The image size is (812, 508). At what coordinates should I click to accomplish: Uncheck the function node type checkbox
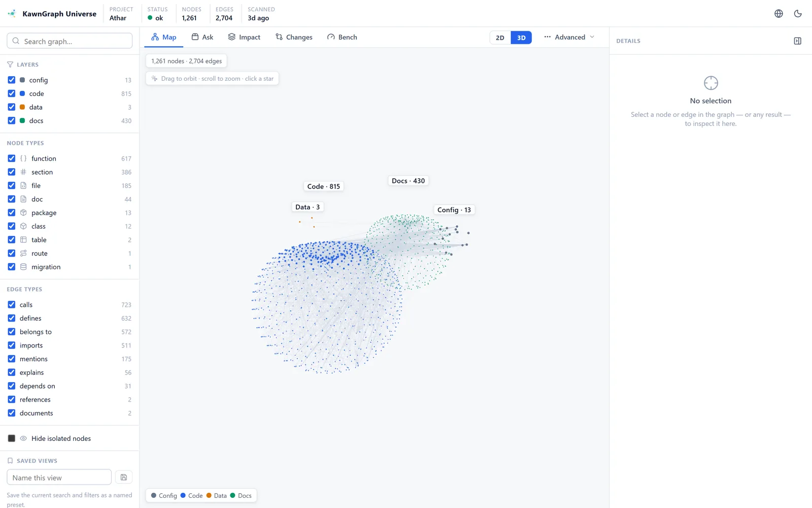[x=12, y=158]
